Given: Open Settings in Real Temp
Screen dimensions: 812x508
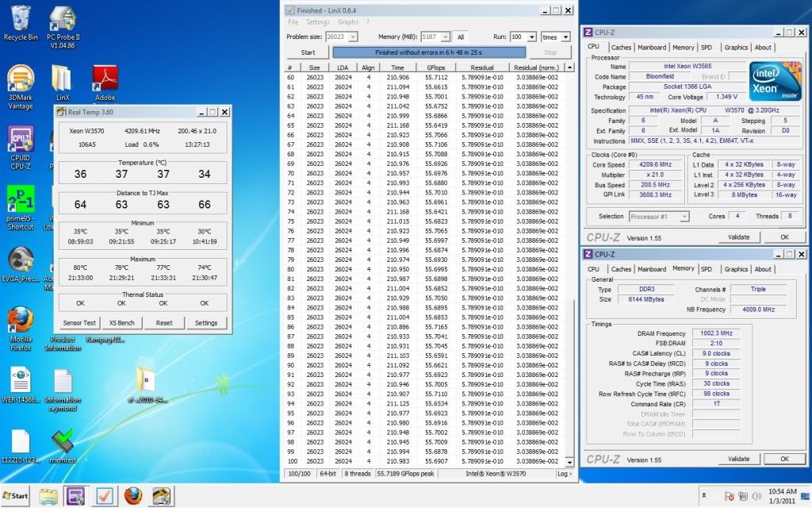Looking at the screenshot, I should click(206, 322).
